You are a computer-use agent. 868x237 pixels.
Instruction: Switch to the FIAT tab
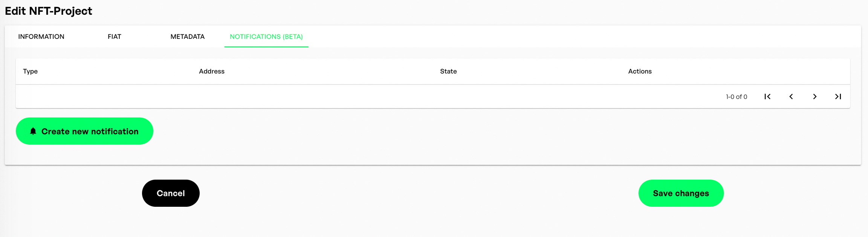coord(114,37)
